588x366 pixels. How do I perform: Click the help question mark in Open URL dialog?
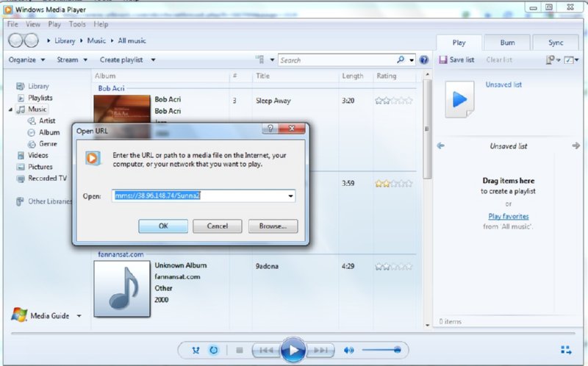[270, 129]
